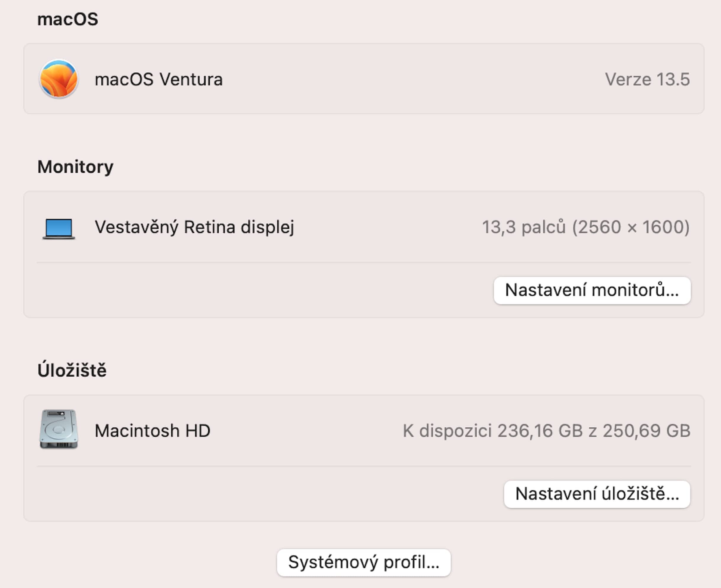
Task: Open the Systémový profil report
Action: tap(363, 562)
